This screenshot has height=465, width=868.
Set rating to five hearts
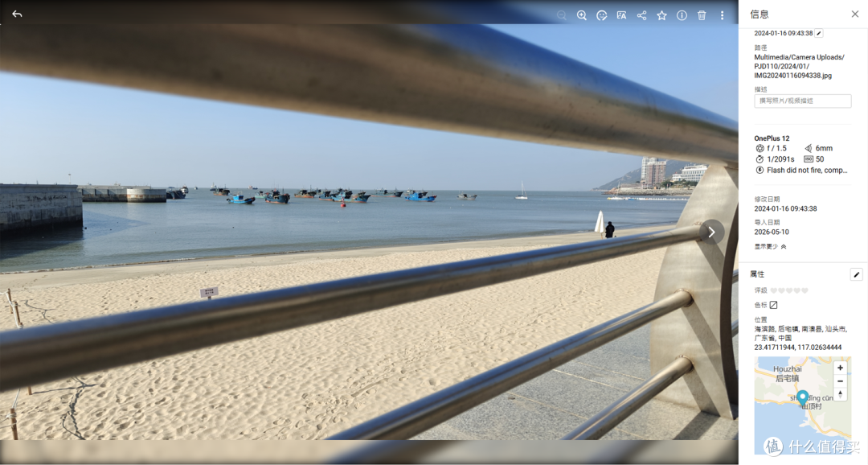click(805, 290)
